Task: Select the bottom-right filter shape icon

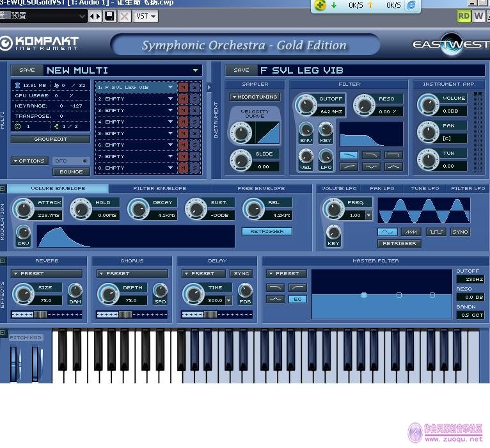Action: click(x=393, y=166)
